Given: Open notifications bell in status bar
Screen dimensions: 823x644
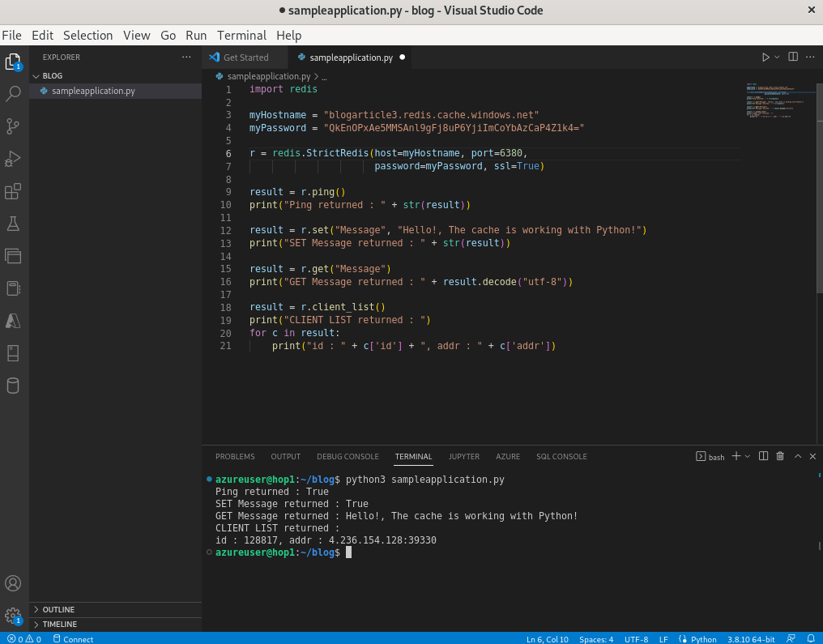Looking at the screenshot, I should pos(811,639).
